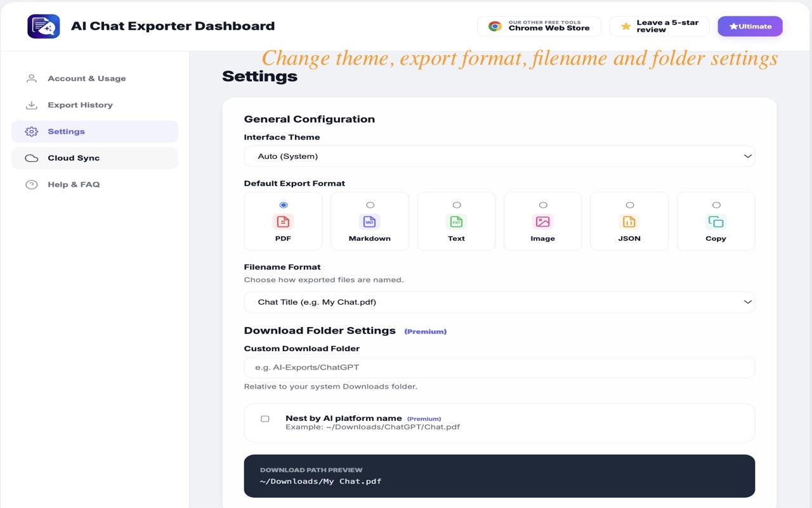This screenshot has height=508, width=812.
Task: Click the Ultimate upgrade button
Action: pyautogui.click(x=750, y=27)
